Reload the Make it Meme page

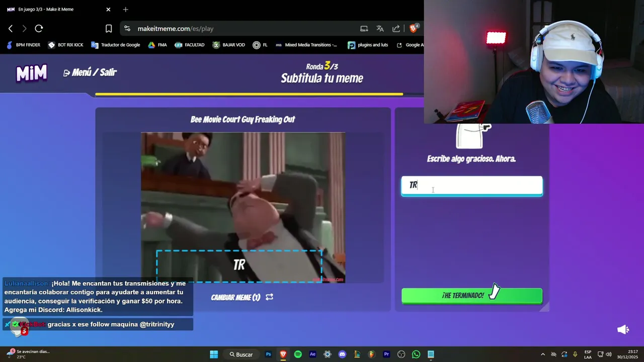[x=39, y=29]
